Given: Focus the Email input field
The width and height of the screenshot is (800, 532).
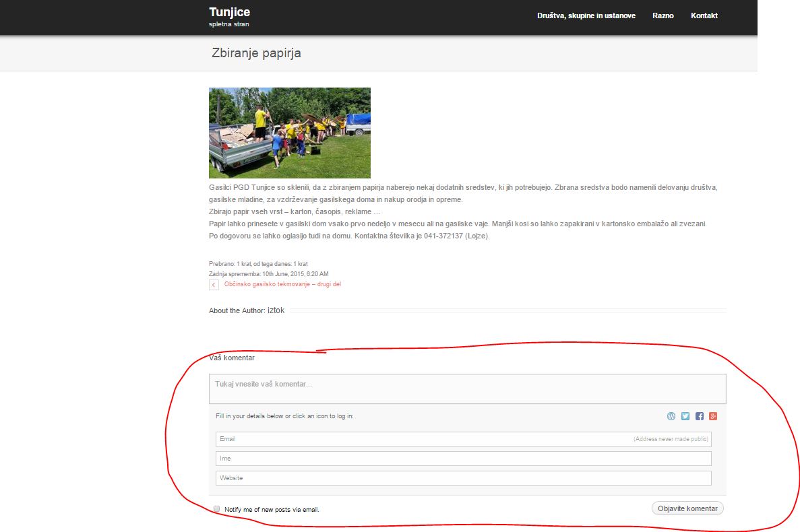Looking at the screenshot, I should pyautogui.click(x=463, y=439).
